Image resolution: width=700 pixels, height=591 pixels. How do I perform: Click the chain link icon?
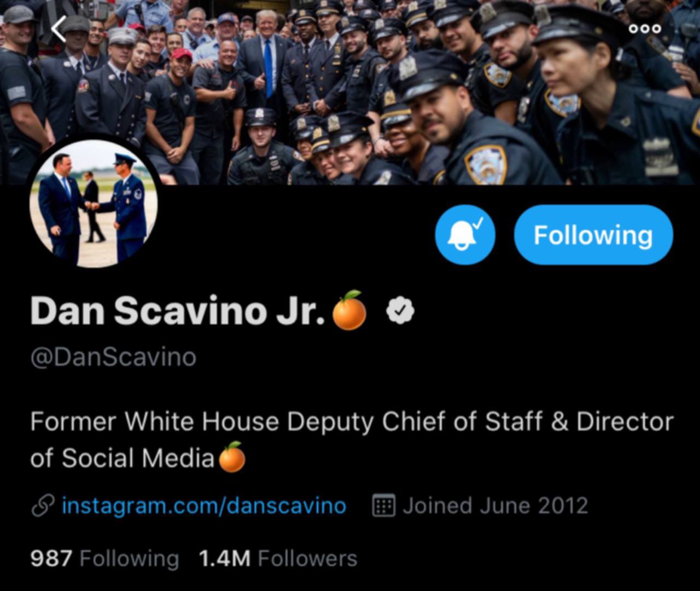(x=42, y=505)
